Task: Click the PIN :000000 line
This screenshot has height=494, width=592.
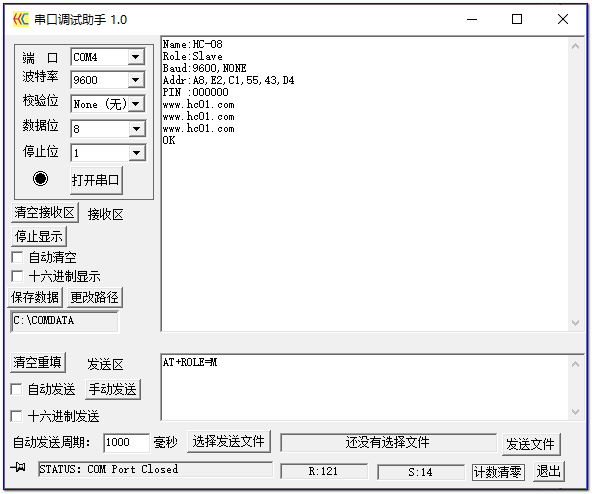Action: [196, 92]
